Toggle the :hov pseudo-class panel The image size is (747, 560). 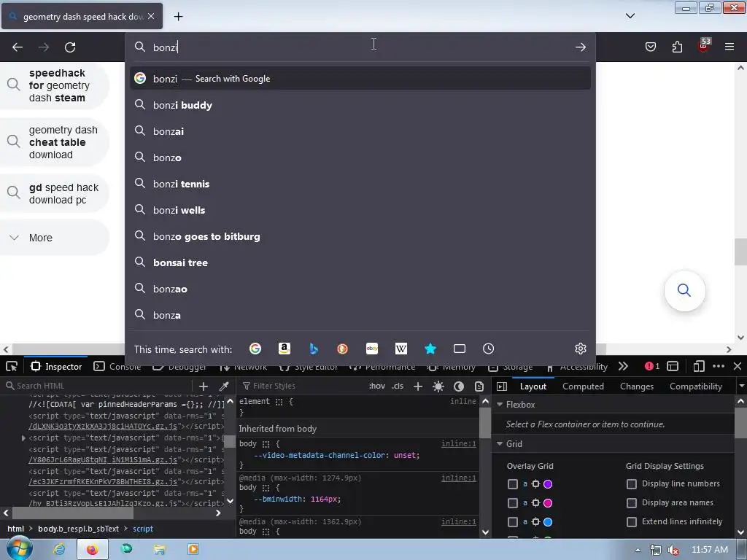[377, 386]
